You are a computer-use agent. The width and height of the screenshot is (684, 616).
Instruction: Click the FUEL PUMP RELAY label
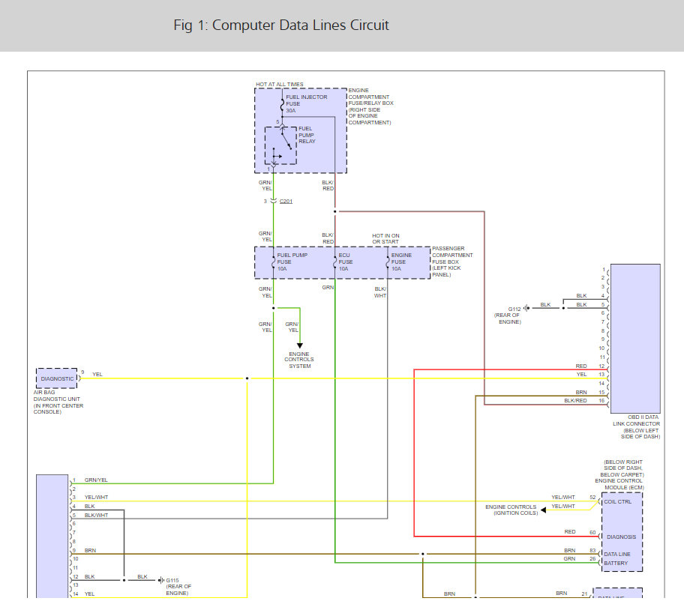pos(307,135)
